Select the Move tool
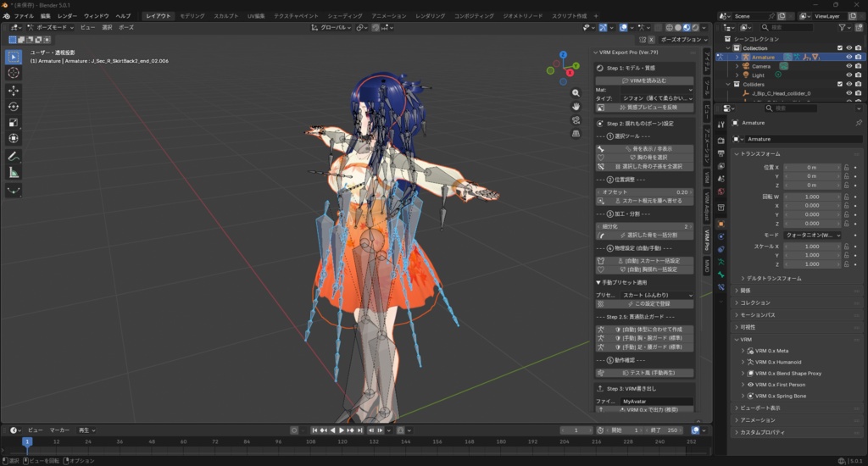Image resolution: width=868 pixels, height=466 pixels. [x=14, y=90]
